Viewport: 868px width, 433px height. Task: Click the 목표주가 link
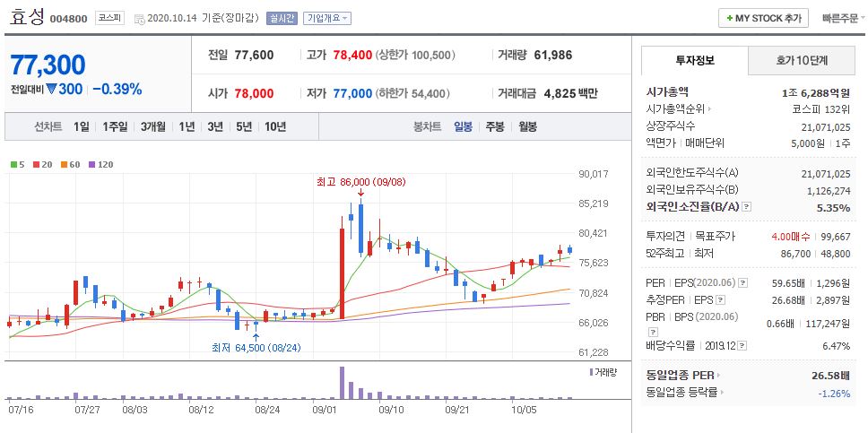click(x=716, y=237)
